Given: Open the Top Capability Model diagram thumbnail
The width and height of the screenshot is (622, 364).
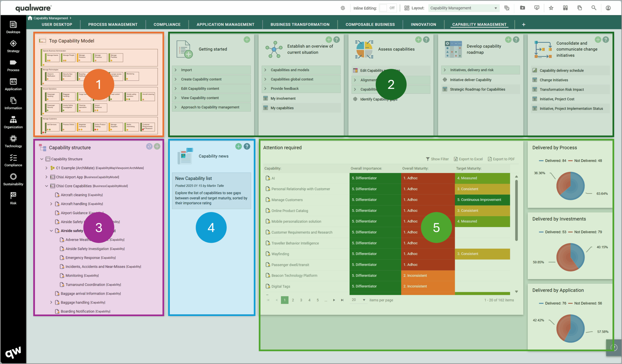Looking at the screenshot, I should [x=99, y=91].
